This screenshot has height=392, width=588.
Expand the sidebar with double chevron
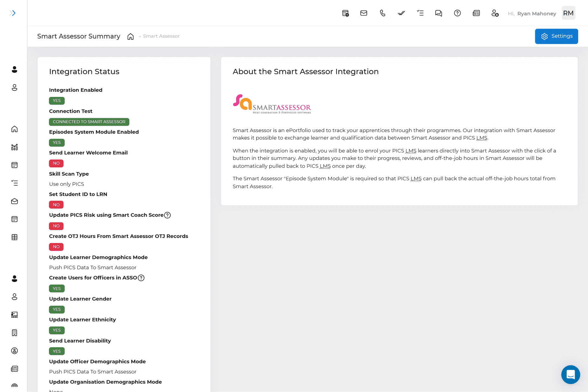click(x=12, y=13)
